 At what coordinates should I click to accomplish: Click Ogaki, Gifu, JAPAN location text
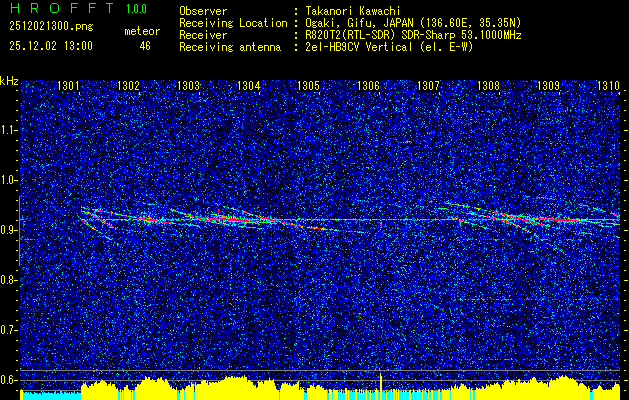[x=413, y=23]
